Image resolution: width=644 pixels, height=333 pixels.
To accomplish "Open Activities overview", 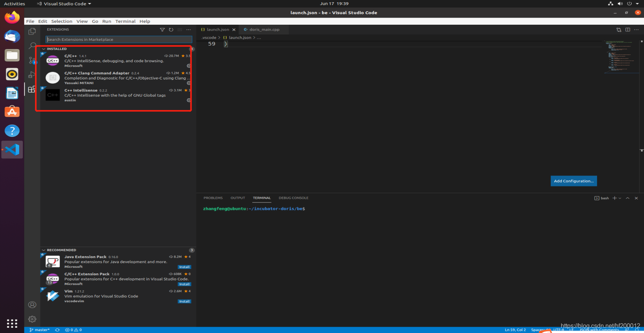I will click(x=15, y=4).
